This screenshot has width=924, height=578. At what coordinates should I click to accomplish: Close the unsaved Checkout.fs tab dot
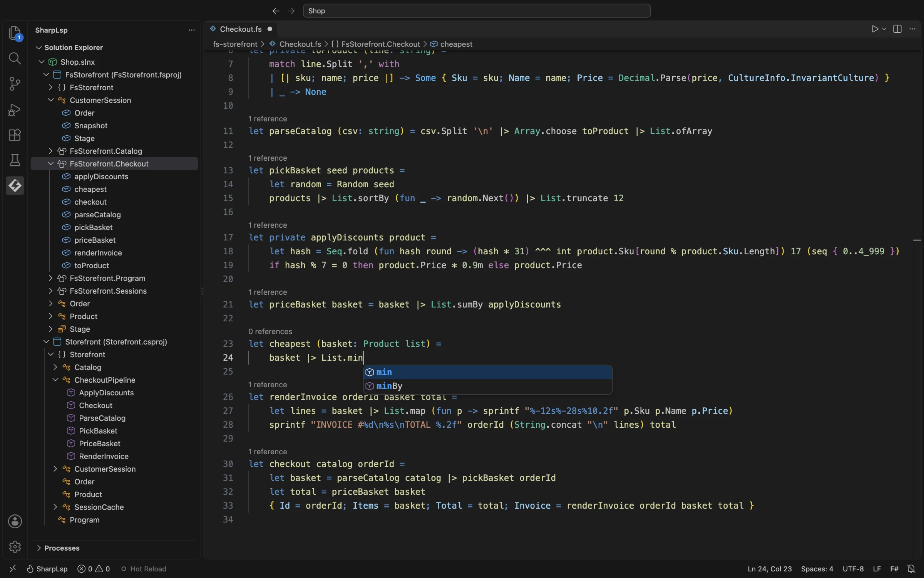(x=270, y=29)
